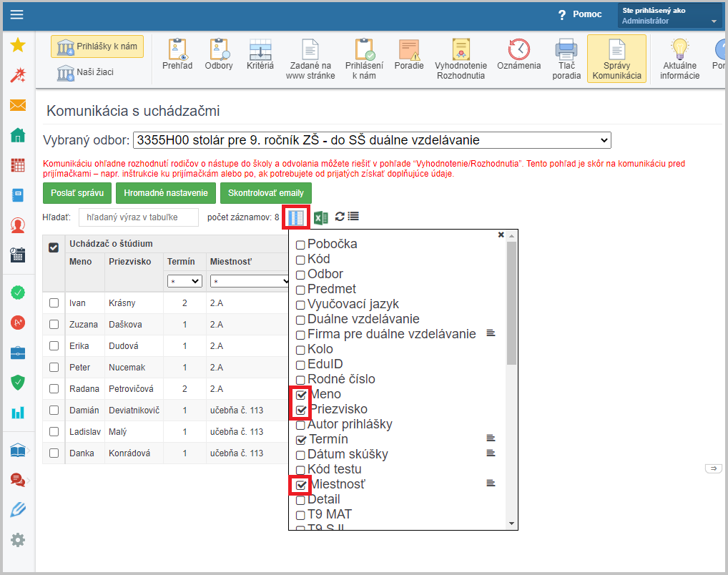This screenshot has width=728, height=575.
Task: Check the row checkbox for Ivan Krásny
Action: (54, 303)
